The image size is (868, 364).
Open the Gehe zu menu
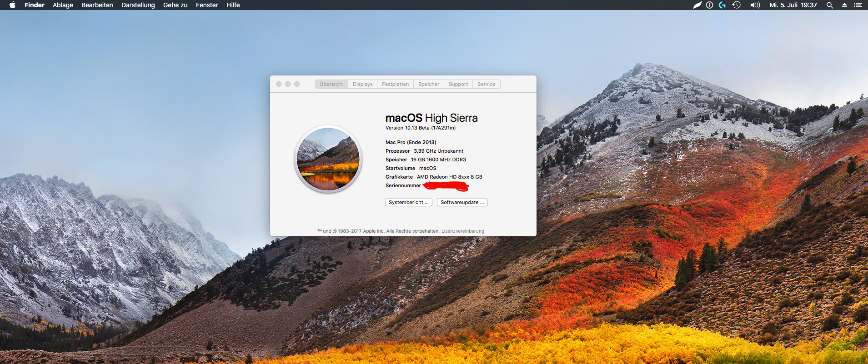tap(176, 5)
